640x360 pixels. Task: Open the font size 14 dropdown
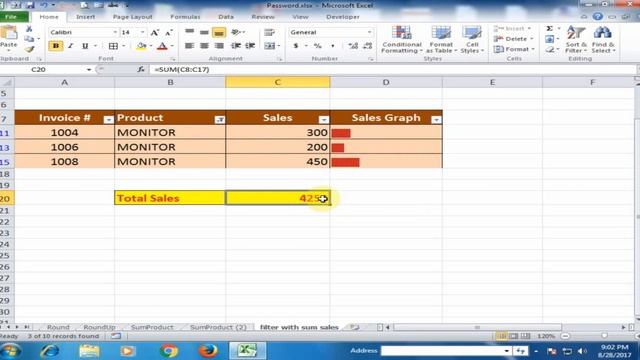pyautogui.click(x=142, y=32)
